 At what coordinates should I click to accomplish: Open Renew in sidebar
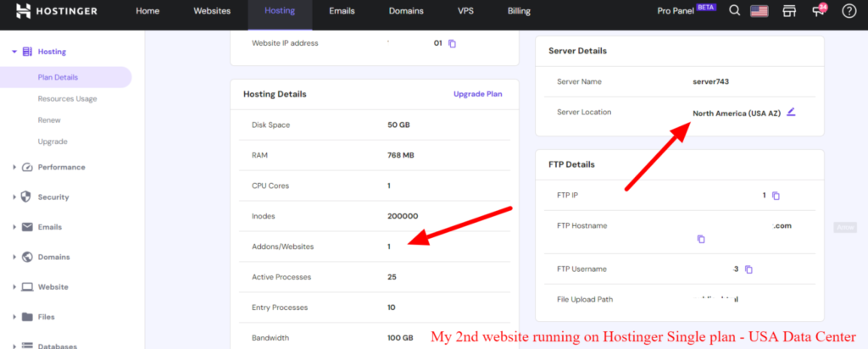pyautogui.click(x=49, y=120)
